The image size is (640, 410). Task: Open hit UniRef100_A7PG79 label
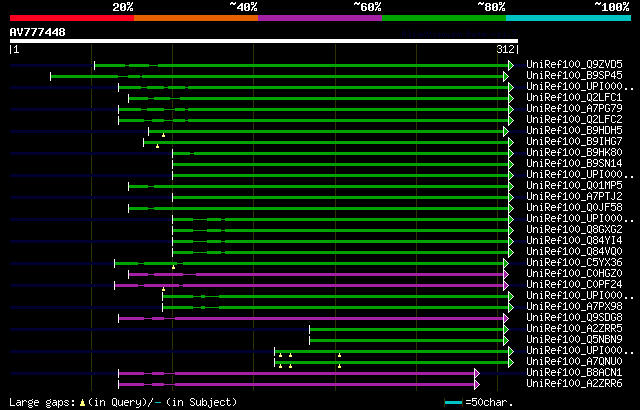574,109
